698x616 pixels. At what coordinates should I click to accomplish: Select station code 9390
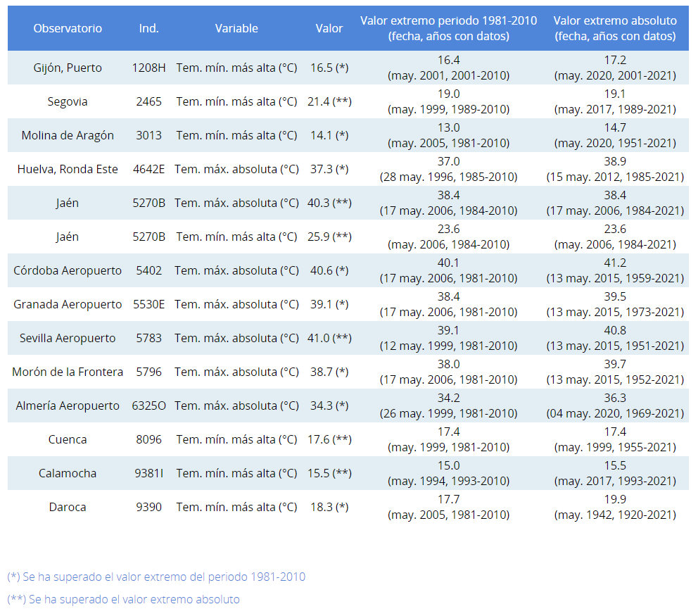[148, 508]
